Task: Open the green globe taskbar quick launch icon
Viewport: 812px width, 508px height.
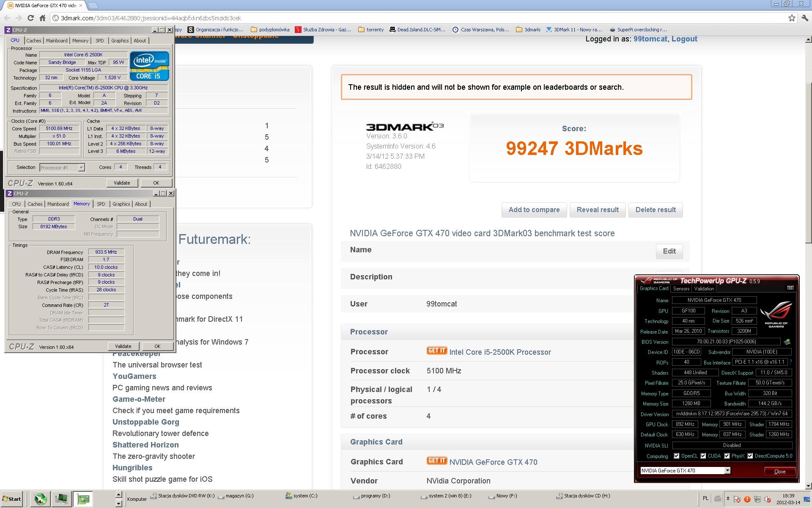Action: click(41, 500)
